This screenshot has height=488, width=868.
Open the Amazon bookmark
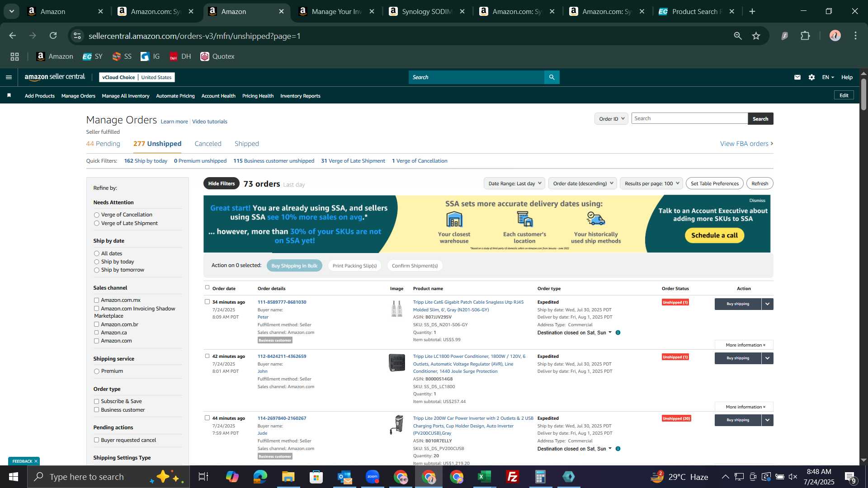55,56
